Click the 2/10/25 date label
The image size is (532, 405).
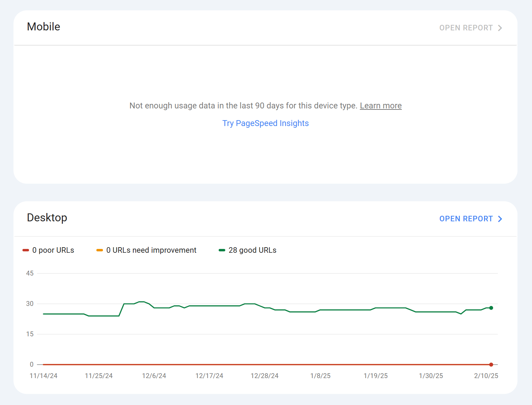tap(486, 376)
